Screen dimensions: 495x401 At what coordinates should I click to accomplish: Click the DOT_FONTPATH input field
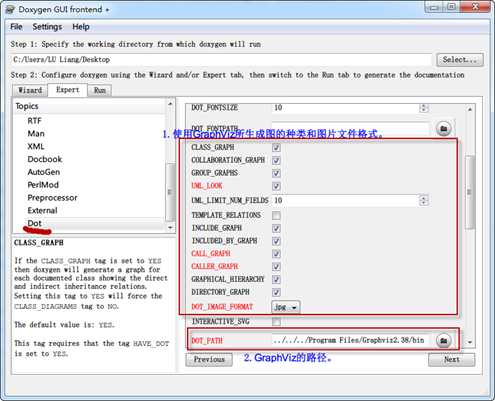tap(350, 128)
